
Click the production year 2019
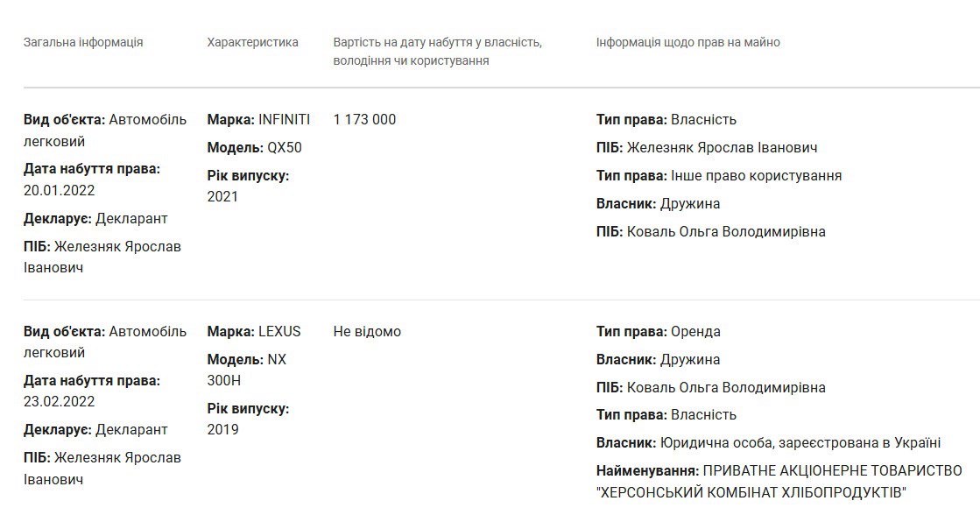coord(222,429)
